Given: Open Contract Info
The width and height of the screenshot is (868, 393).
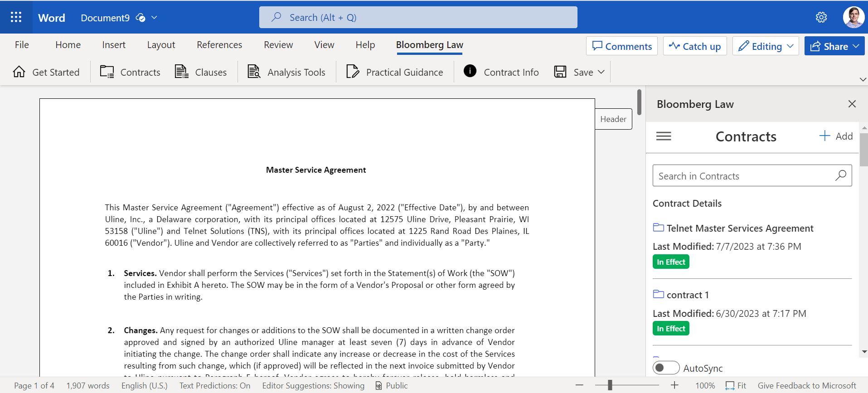Looking at the screenshot, I should 501,72.
